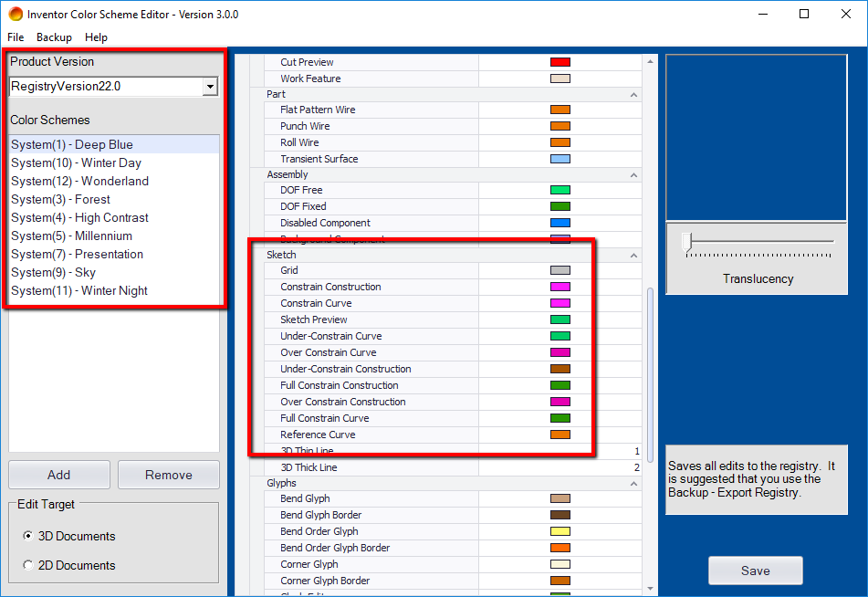The width and height of the screenshot is (868, 597).
Task: Click the Bend Glyph color swatch
Action: coord(560,498)
